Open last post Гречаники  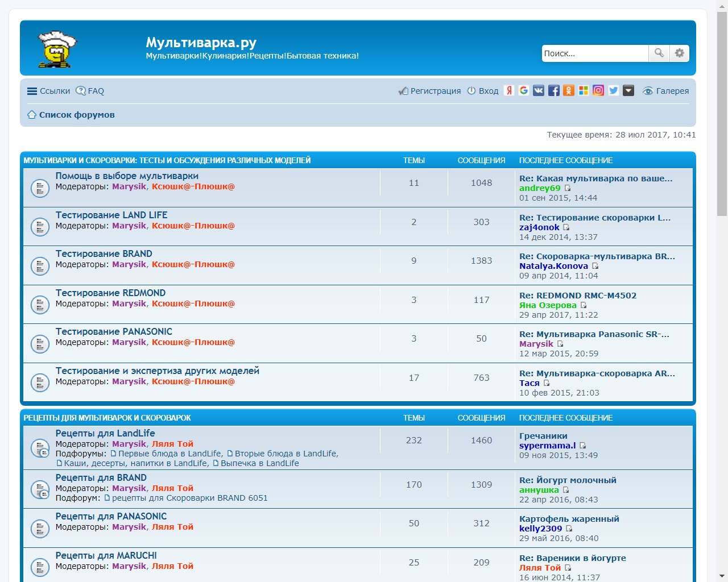(x=543, y=436)
